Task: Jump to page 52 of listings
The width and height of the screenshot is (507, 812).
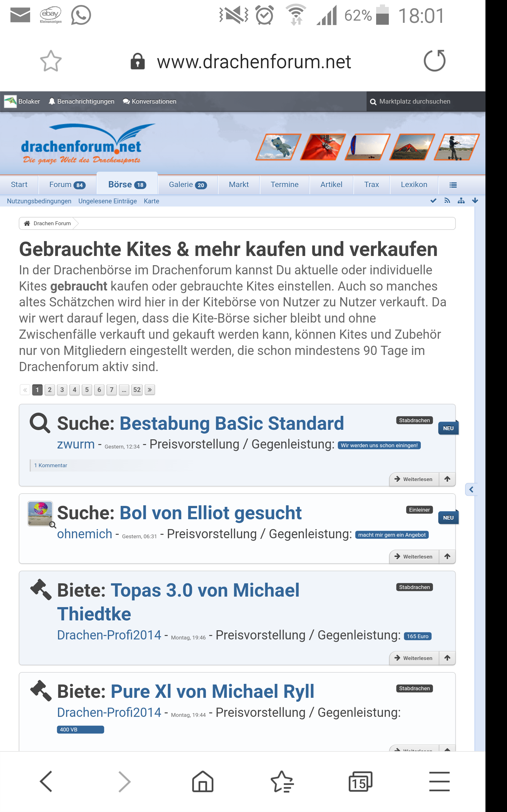Action: coord(137,390)
